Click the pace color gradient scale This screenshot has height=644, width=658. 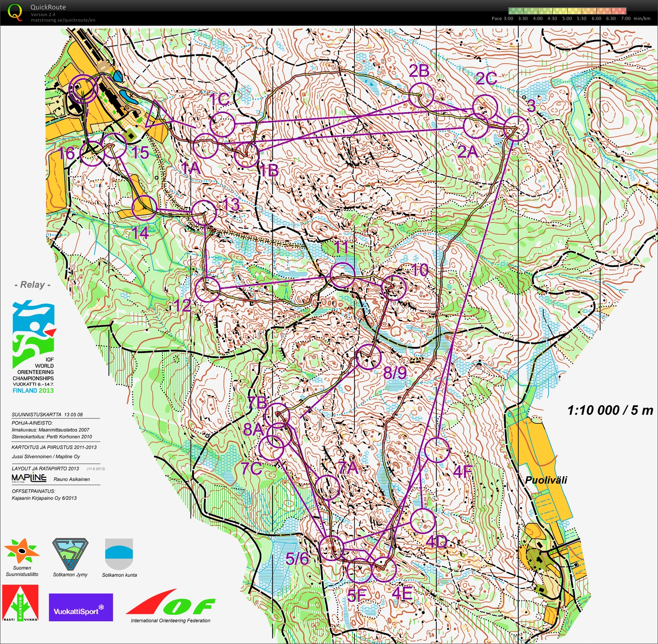pos(567,11)
